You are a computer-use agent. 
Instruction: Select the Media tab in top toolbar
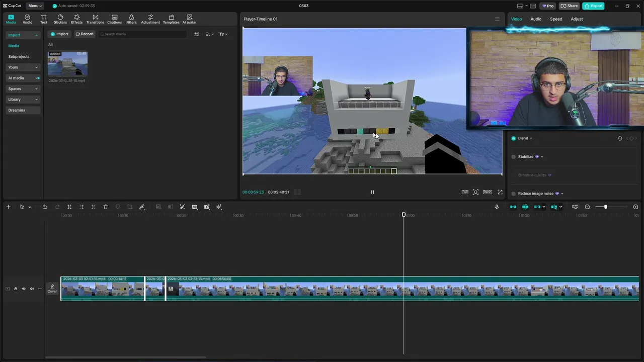pos(11,19)
